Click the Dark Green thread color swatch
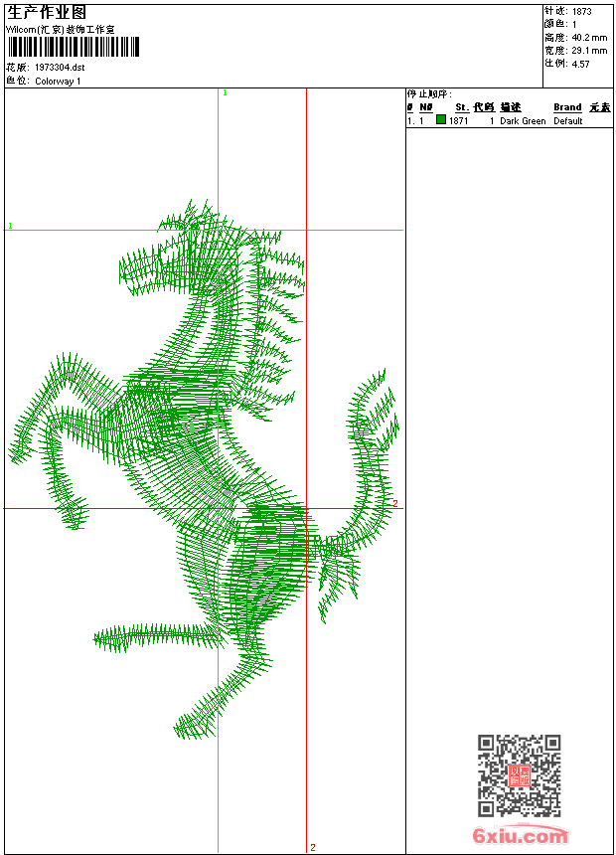Image resolution: width=616 pixels, height=855 pixels. pos(441,119)
